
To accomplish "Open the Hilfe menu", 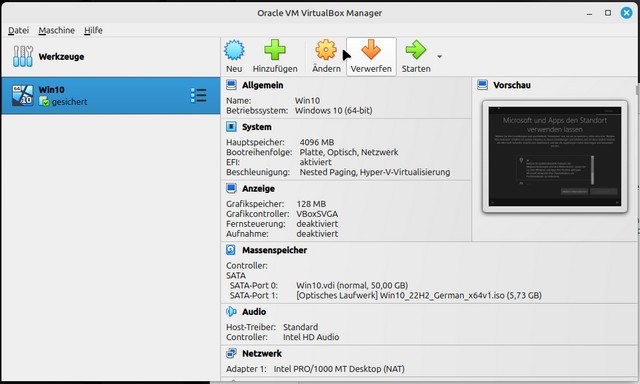I will [x=93, y=30].
